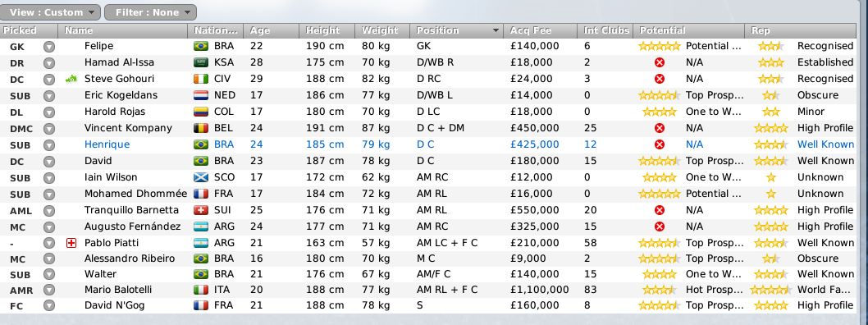868x325 pixels.
Task: Open the View: Custom dropdown
Action: coord(52,12)
